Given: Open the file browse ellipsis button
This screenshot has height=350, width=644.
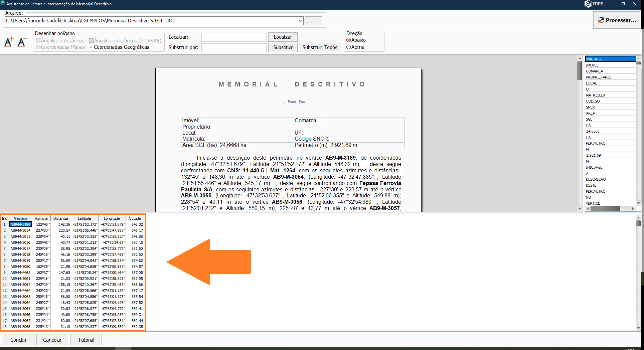Looking at the screenshot, I should tap(313, 21).
